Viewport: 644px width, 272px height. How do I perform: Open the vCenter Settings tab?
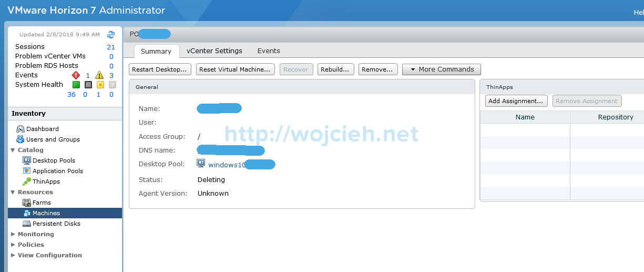(214, 51)
